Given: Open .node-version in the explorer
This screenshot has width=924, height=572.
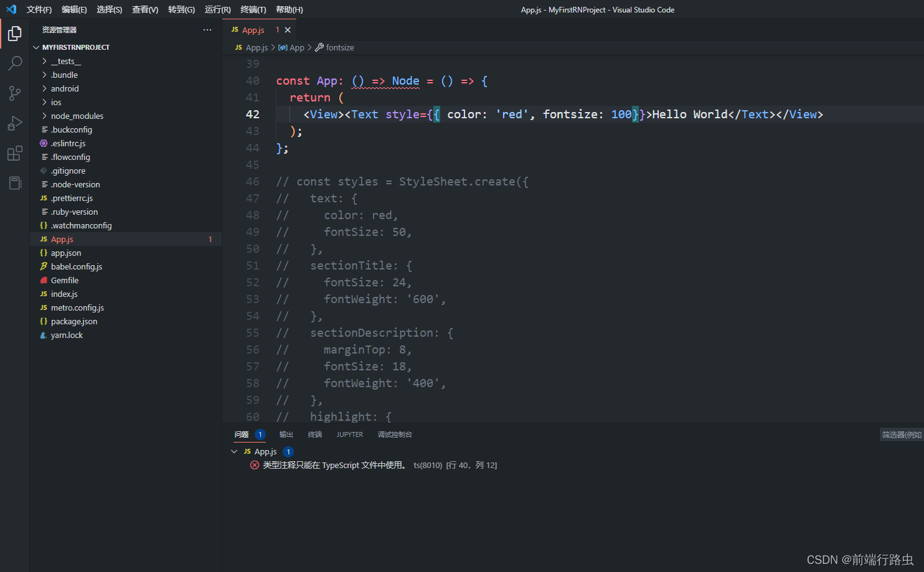Looking at the screenshot, I should pos(75,184).
